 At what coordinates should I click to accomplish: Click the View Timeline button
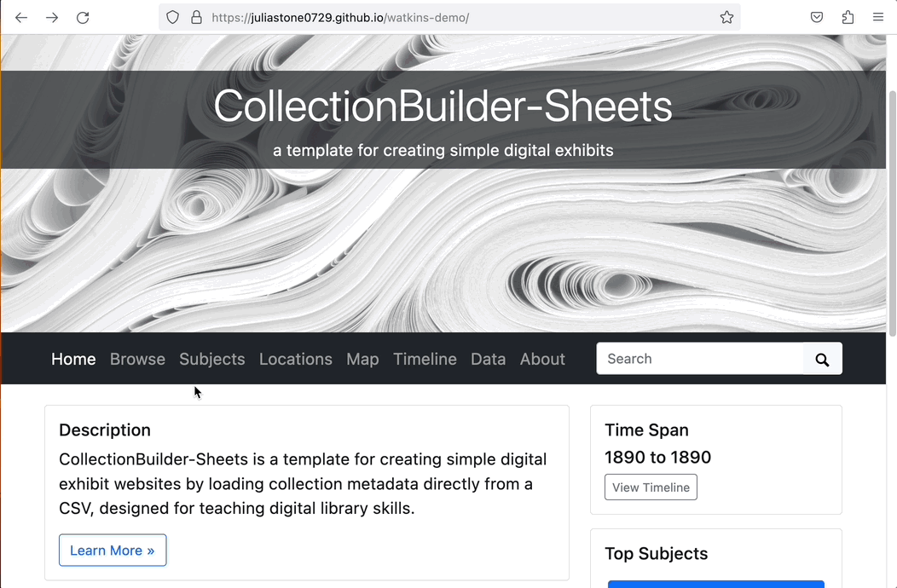(x=651, y=487)
